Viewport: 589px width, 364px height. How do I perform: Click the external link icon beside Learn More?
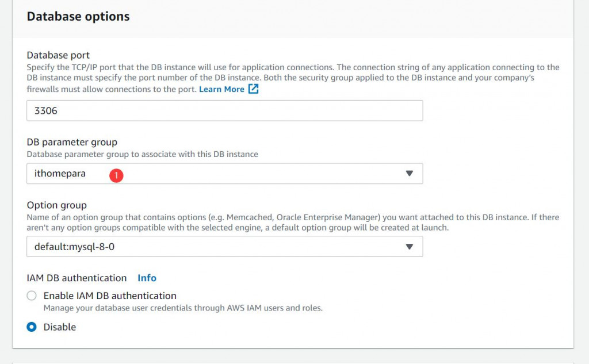253,89
